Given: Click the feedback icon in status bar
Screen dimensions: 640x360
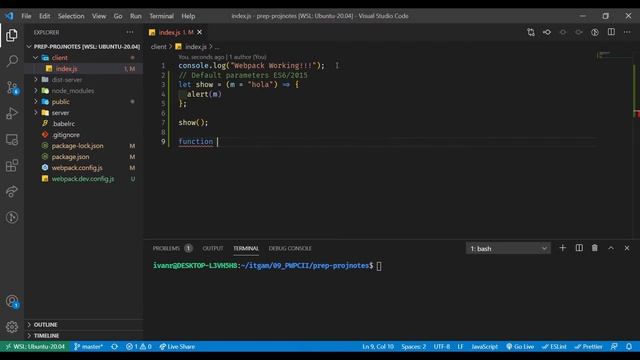Looking at the screenshot, I should [x=614, y=347].
